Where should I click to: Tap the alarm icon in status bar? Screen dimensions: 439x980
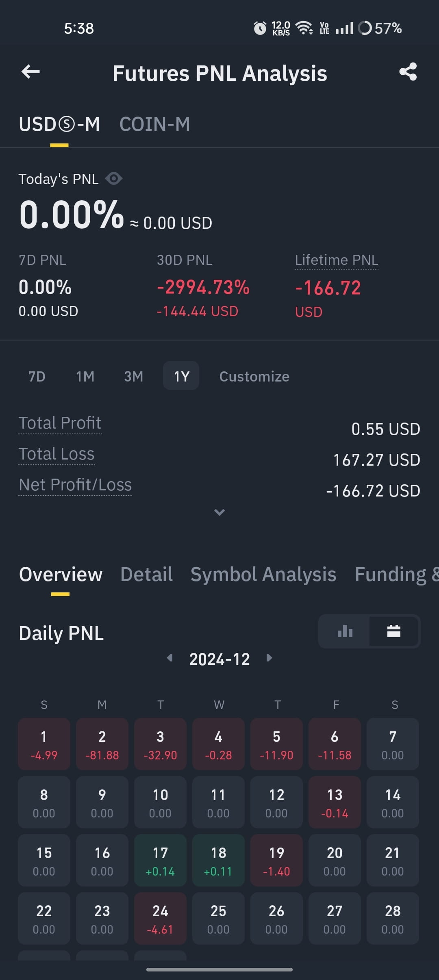(x=260, y=28)
